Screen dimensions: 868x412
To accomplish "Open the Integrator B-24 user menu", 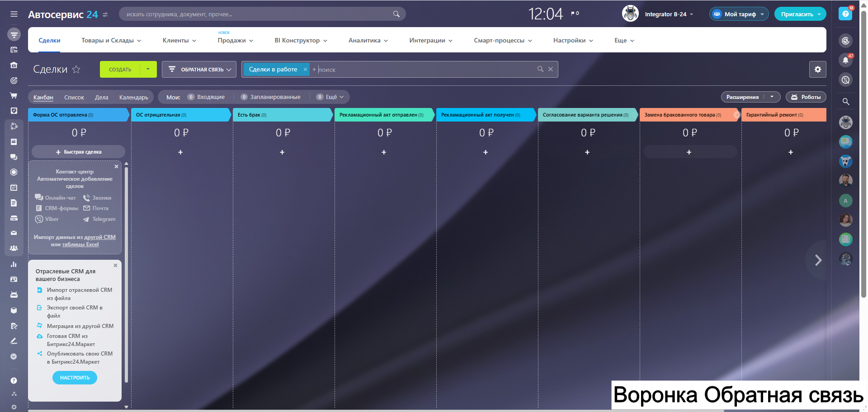I will [x=669, y=14].
